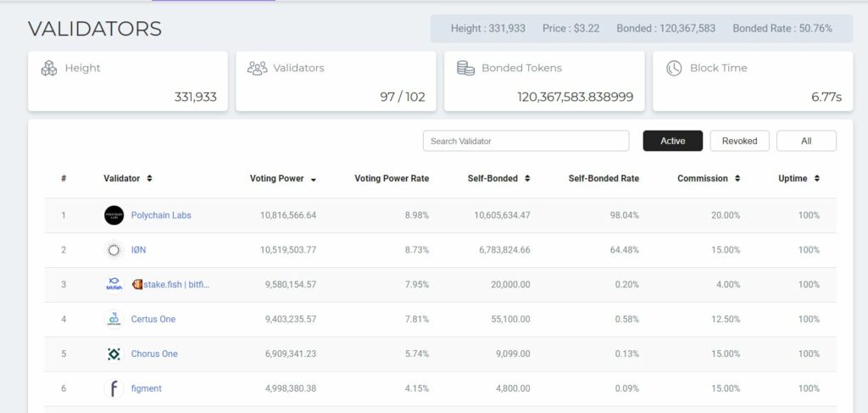Screen dimensions: 868x413
Task: Click the bitfish validator logo
Action: 114,285
